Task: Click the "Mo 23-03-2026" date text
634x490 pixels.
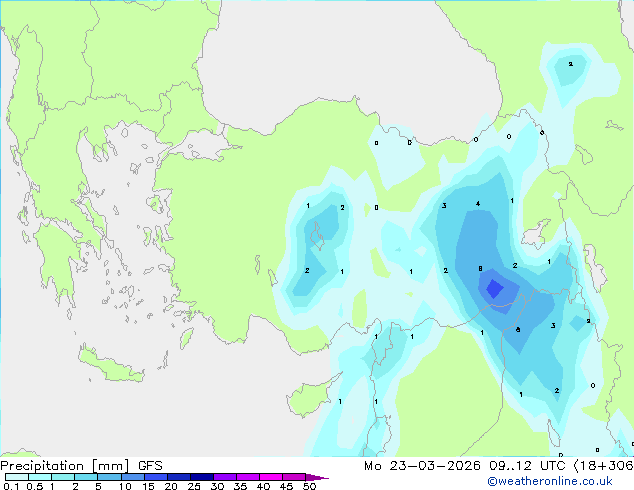Action: pyautogui.click(x=422, y=466)
